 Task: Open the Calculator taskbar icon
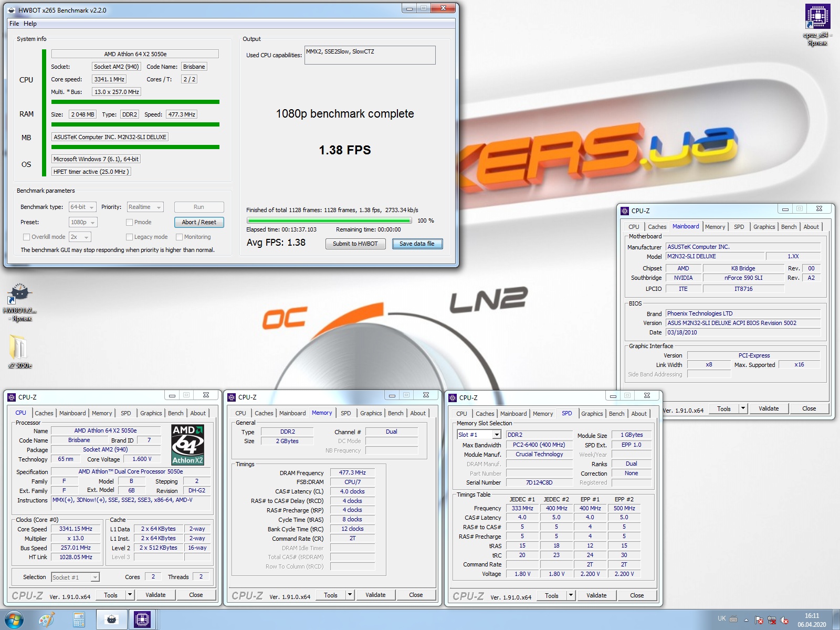(x=79, y=620)
